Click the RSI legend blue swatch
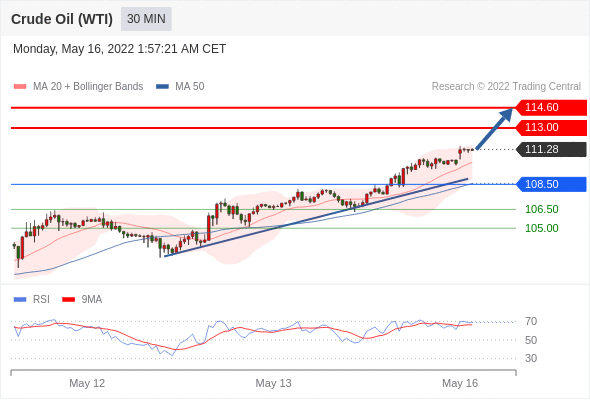The width and height of the screenshot is (590, 400). click(x=20, y=300)
